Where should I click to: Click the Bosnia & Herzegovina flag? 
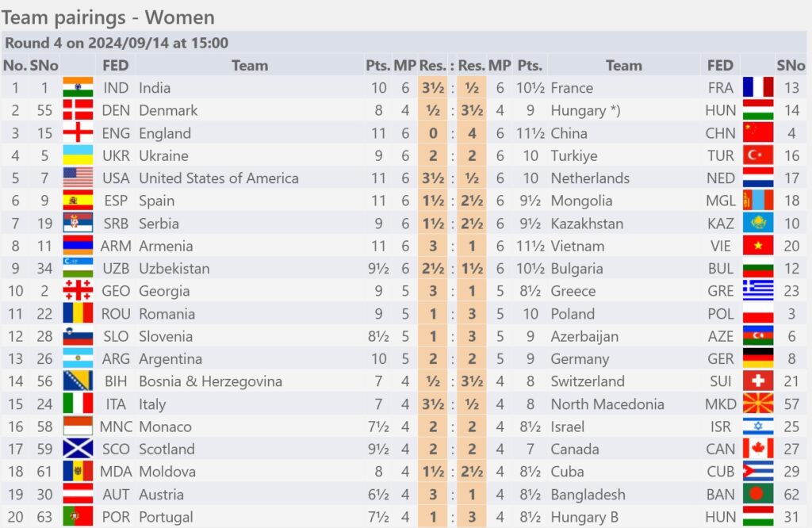(x=78, y=381)
